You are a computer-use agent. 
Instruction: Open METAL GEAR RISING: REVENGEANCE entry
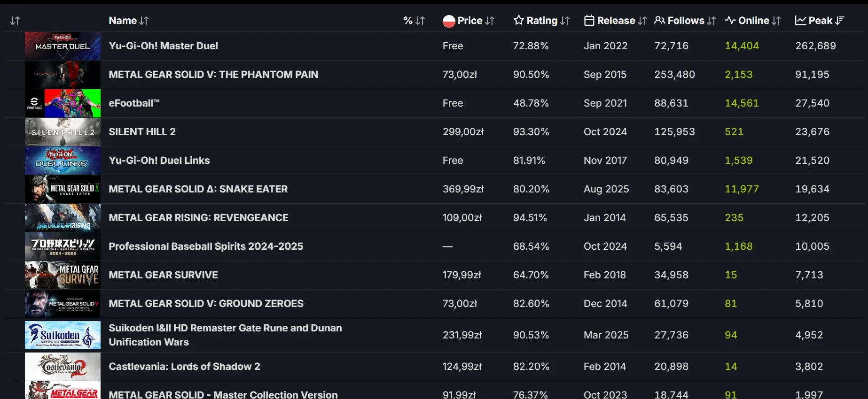(198, 218)
